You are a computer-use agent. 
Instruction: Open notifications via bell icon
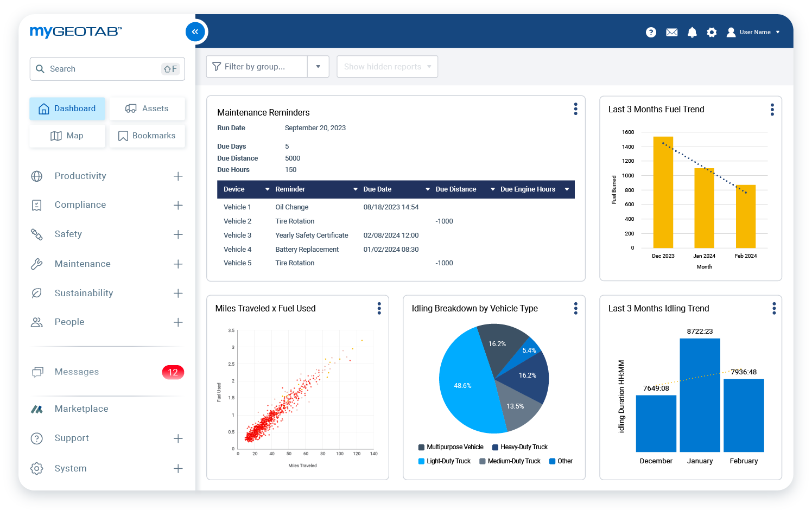[692, 32]
